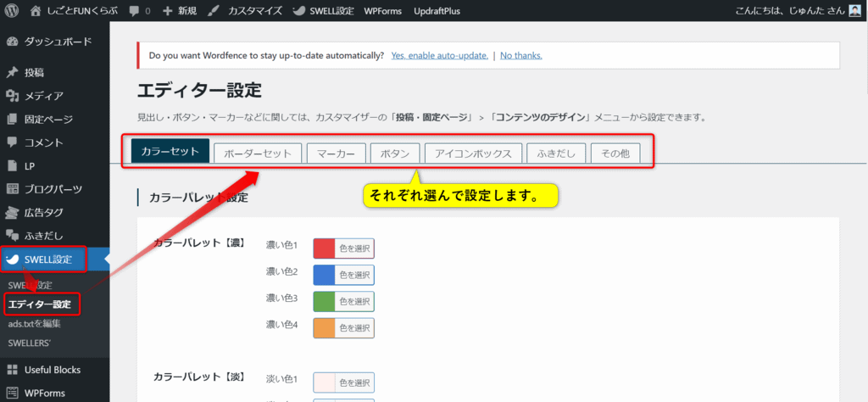Switch to the その他 tab
The height and width of the screenshot is (402, 868).
[x=615, y=154]
